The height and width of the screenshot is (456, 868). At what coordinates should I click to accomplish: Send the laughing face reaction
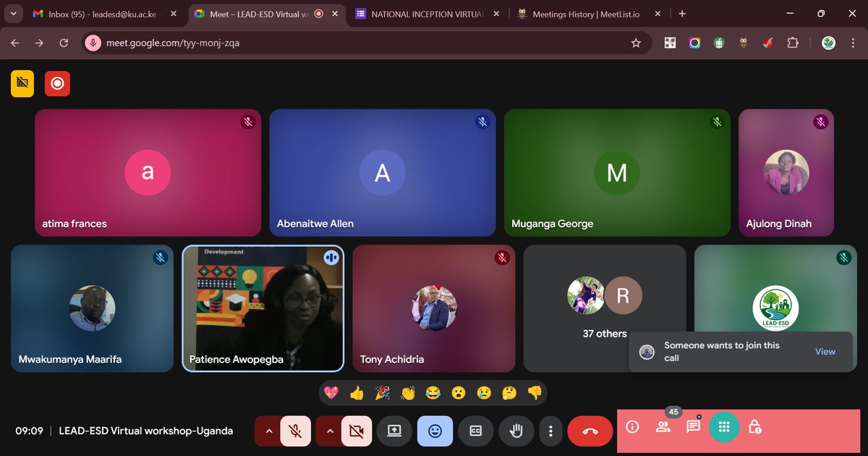[433, 393]
